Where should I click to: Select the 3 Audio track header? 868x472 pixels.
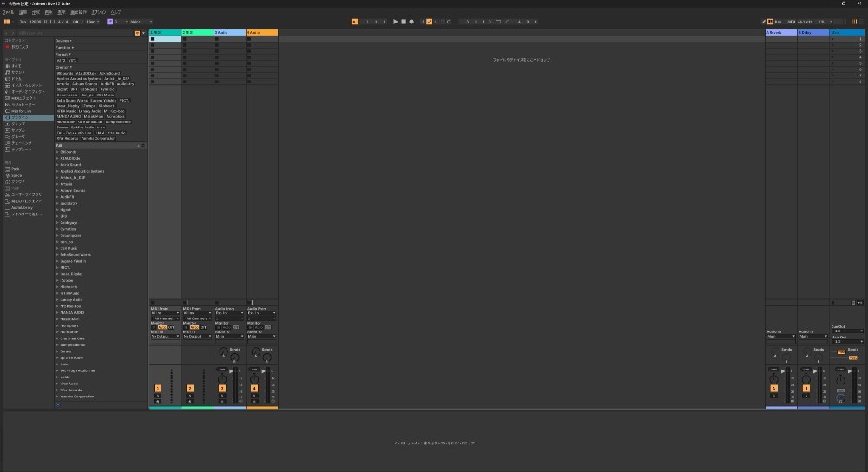[229, 33]
